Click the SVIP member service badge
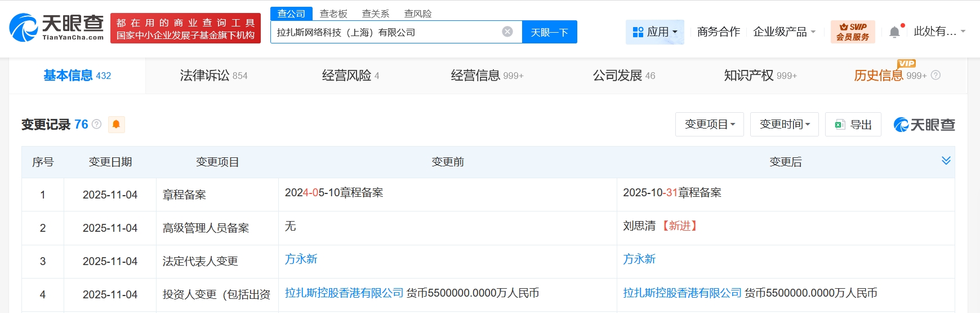The height and width of the screenshot is (313, 980). tap(852, 32)
